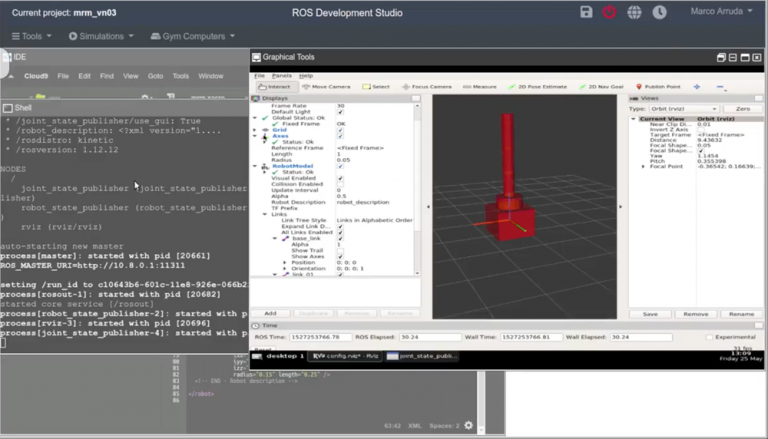Toggle All Links Enabled checkbox

pos(340,233)
